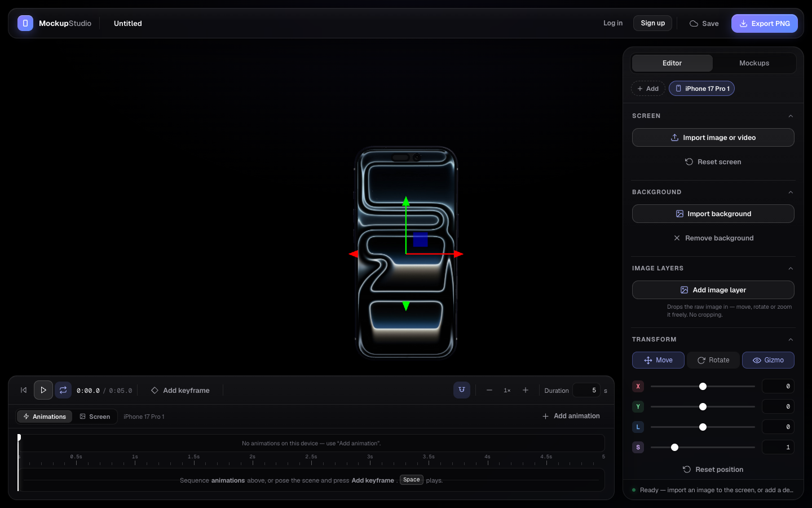Image resolution: width=812 pixels, height=508 pixels.
Task: Click the 1× timeline zoom label
Action: [x=507, y=391]
